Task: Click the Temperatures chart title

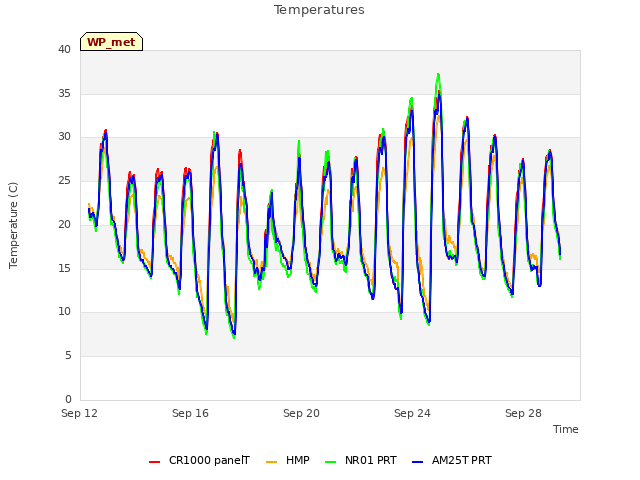Action: [x=319, y=10]
